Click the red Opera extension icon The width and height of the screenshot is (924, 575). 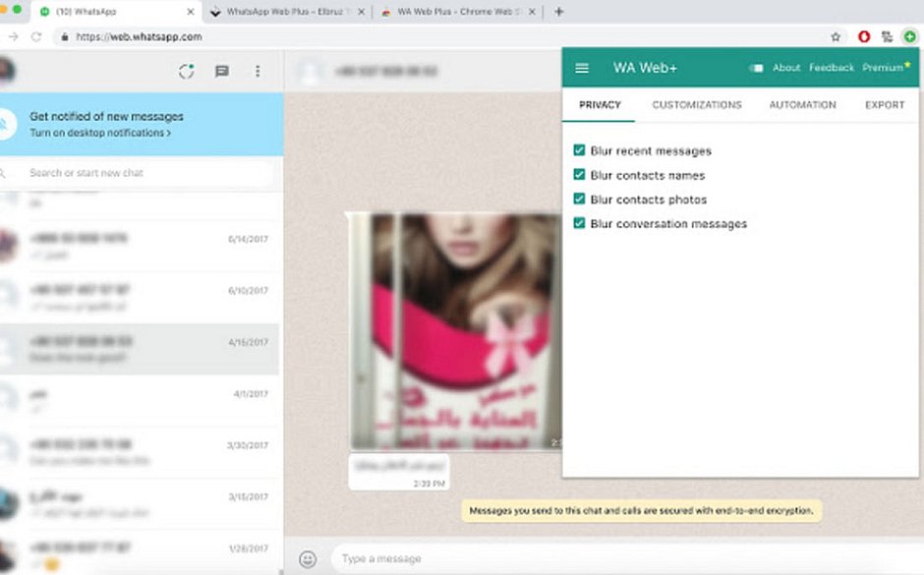(x=864, y=36)
